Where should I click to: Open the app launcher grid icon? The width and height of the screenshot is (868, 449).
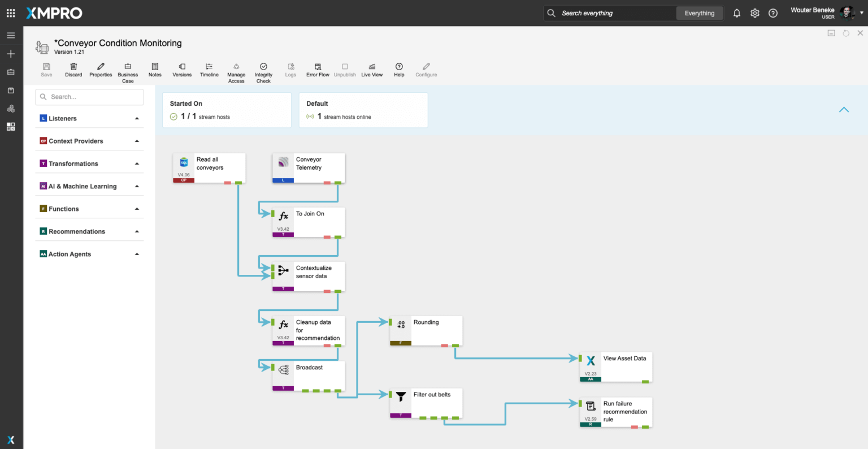tap(11, 13)
